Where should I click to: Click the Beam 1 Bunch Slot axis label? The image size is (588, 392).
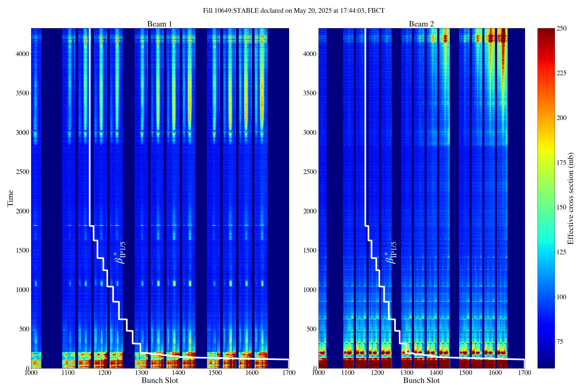pyautogui.click(x=159, y=380)
